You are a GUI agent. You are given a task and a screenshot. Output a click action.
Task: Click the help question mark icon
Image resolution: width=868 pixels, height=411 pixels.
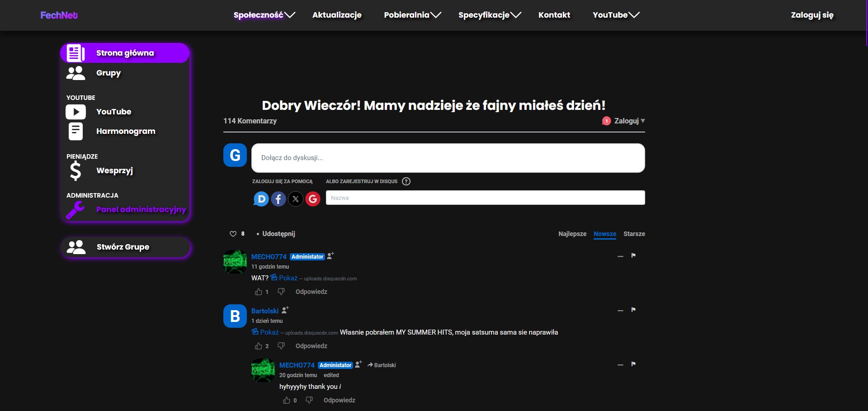(x=406, y=181)
